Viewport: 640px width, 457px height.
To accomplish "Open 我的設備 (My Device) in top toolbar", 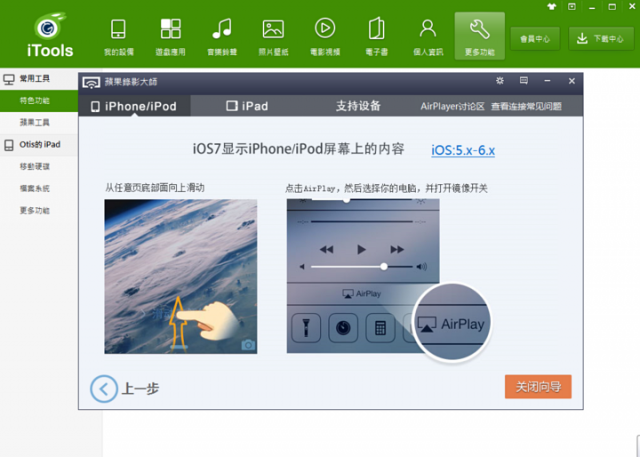I will tap(118, 37).
